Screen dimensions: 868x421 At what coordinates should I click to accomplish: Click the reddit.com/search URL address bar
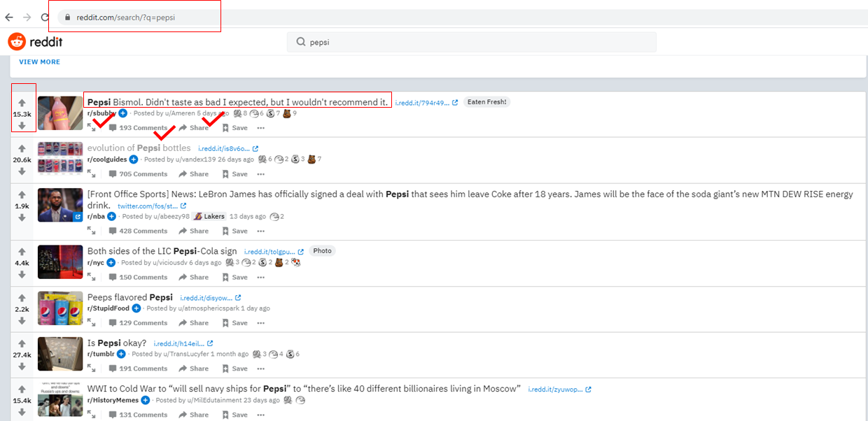point(125,17)
